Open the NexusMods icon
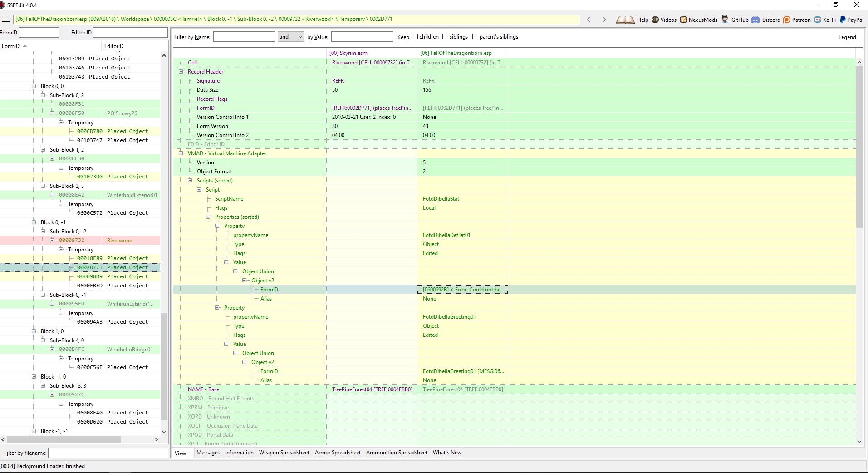 [683, 20]
